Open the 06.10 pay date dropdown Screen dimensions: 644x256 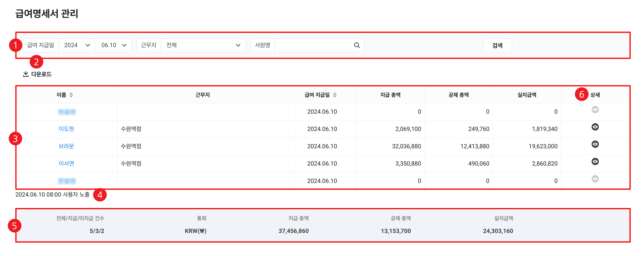tap(114, 45)
